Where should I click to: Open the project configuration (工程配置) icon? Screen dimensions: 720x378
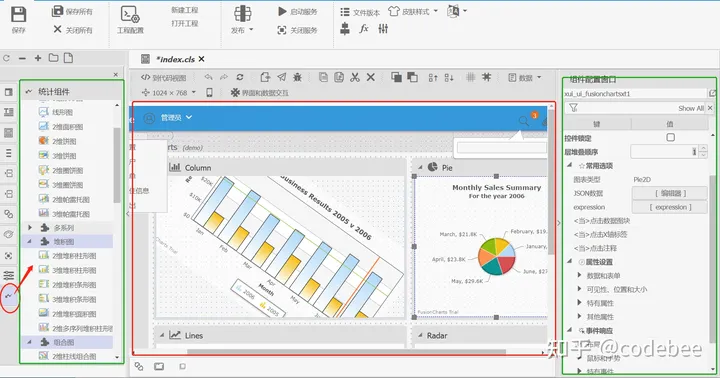[x=130, y=14]
